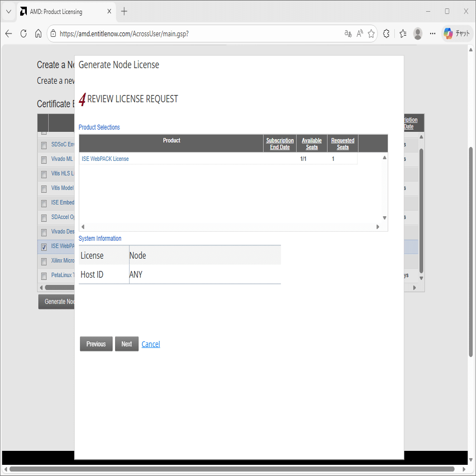The width and height of the screenshot is (476, 476).
Task: Open Favorites list icon
Action: pos(403,34)
